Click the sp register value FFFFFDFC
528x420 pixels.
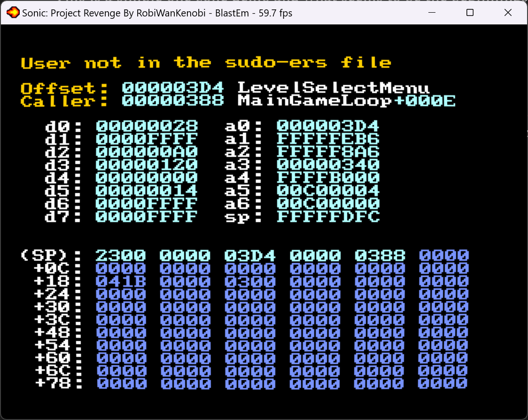pyautogui.click(x=328, y=217)
